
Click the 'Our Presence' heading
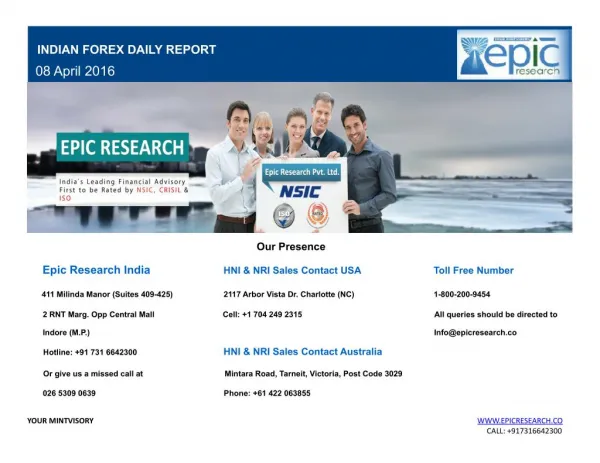click(291, 247)
